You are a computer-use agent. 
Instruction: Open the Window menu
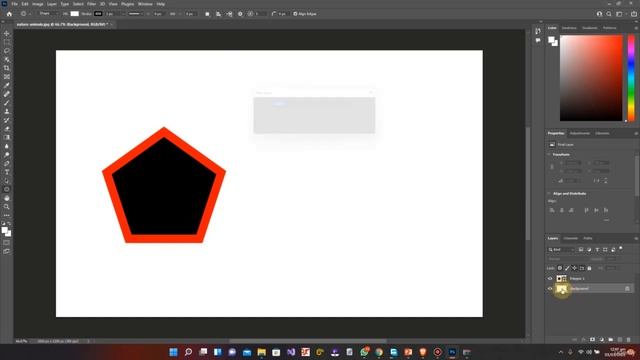[x=145, y=4]
